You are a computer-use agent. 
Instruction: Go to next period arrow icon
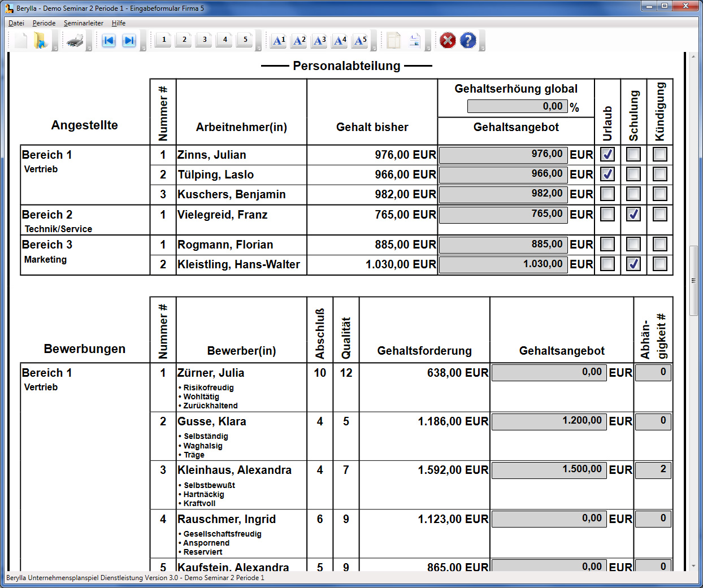click(129, 41)
